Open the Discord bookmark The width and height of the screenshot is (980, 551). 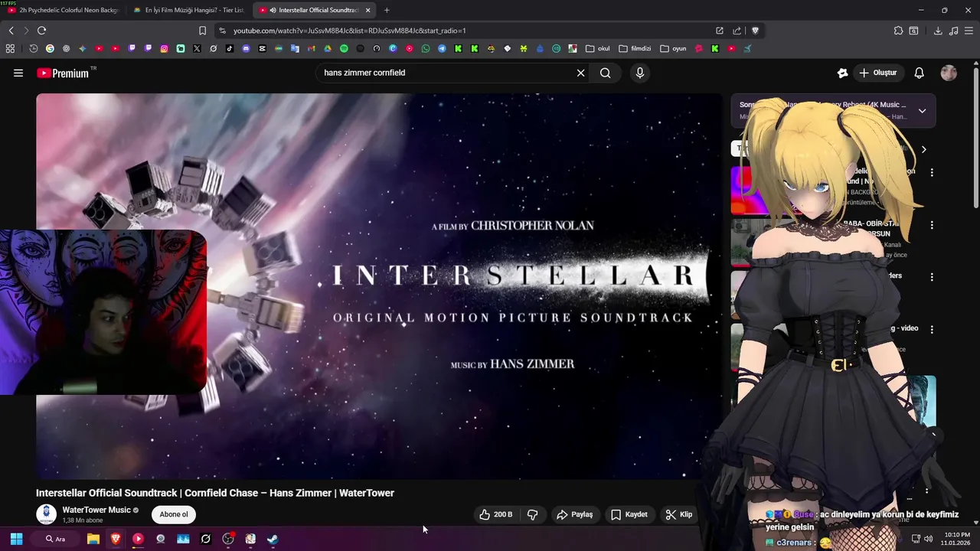[246, 48]
